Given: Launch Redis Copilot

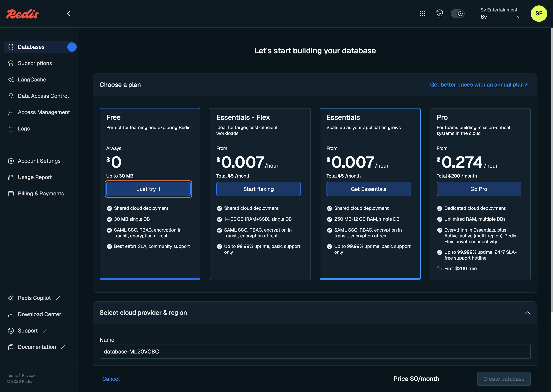Looking at the screenshot, I should (34, 298).
